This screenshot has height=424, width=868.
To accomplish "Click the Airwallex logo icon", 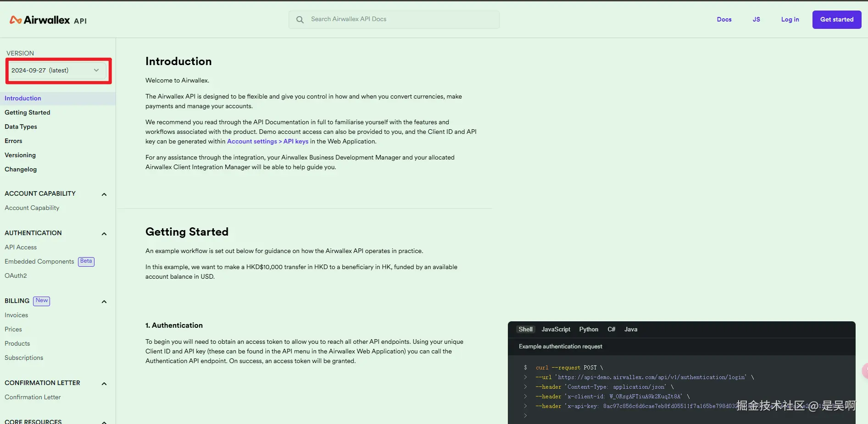I will click(16, 20).
